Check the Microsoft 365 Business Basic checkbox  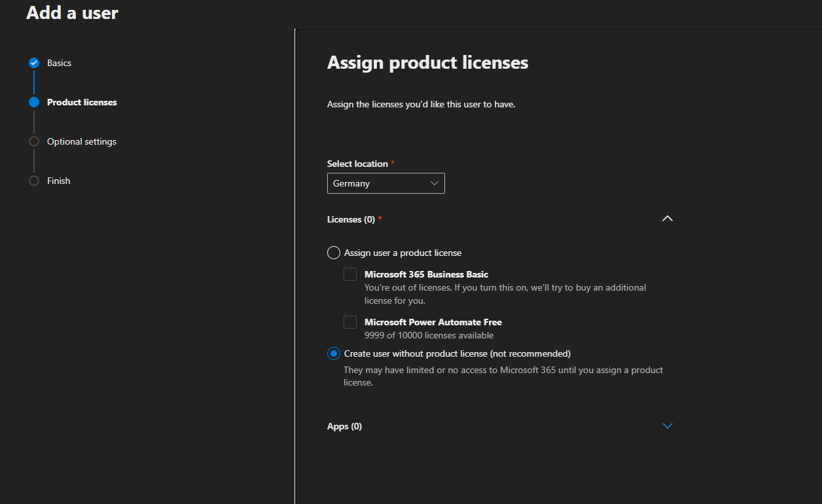(350, 274)
